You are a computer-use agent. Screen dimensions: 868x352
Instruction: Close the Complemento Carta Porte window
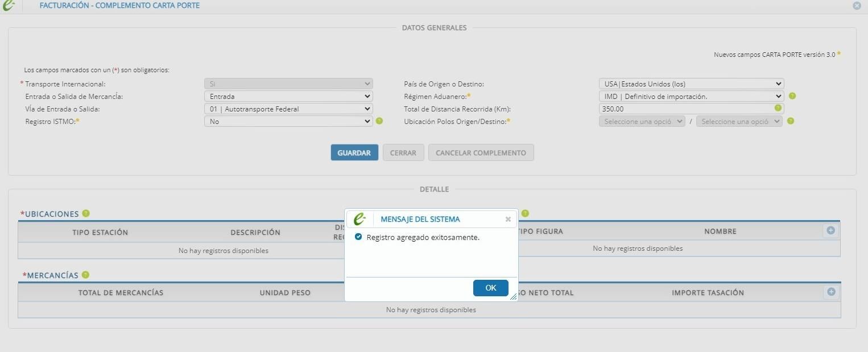point(857,6)
